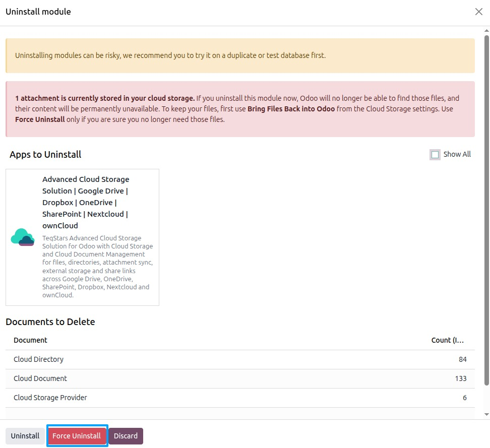Image resolution: width=490 pixels, height=448 pixels.
Task: Enable the Show All checkbox
Action: click(x=435, y=154)
